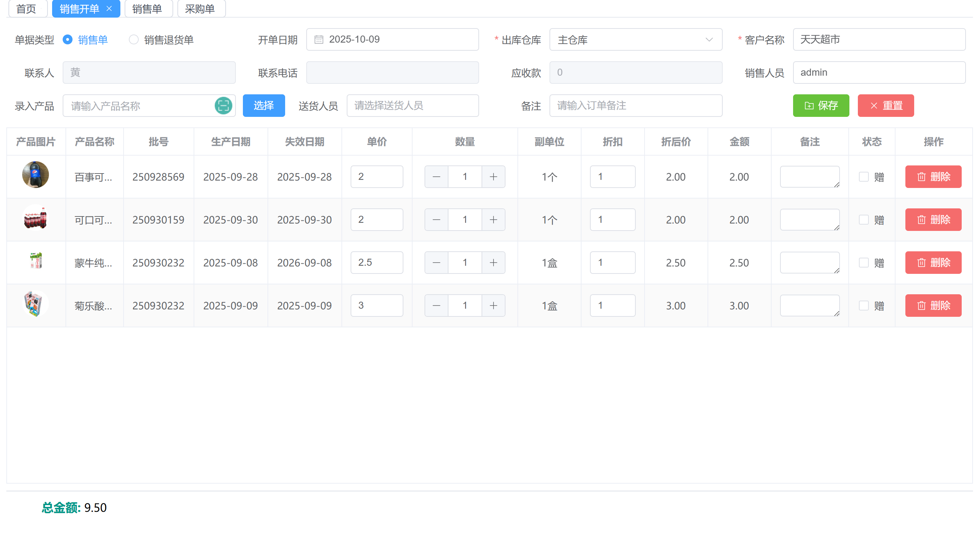
Task: Delete the 蒙牛纯 product row
Action: [933, 263]
